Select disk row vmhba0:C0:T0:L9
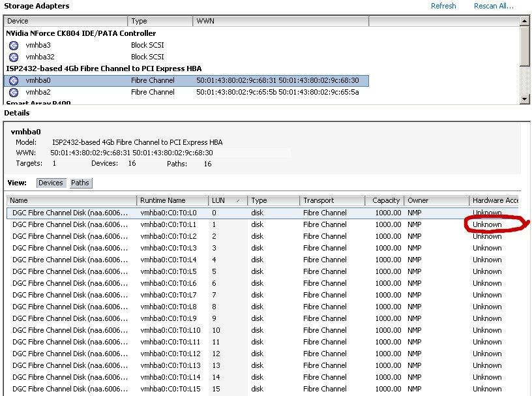The width and height of the screenshot is (532, 396). click(263, 318)
